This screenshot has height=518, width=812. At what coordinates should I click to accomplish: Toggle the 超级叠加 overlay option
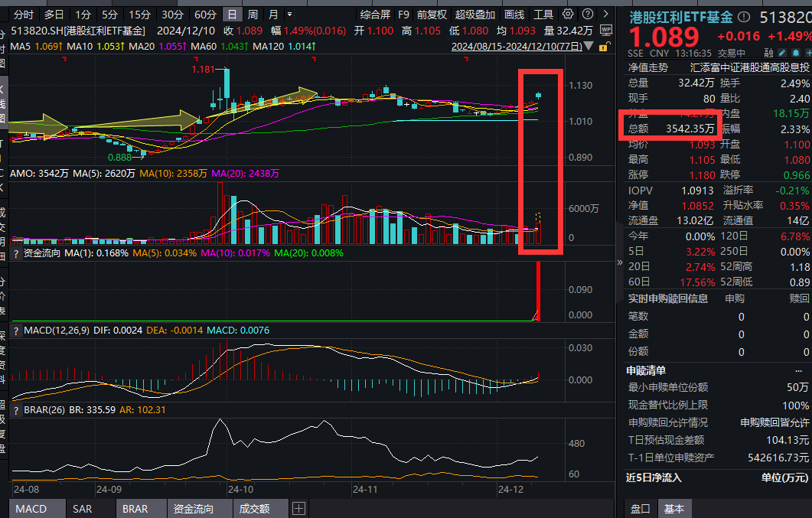click(x=474, y=15)
